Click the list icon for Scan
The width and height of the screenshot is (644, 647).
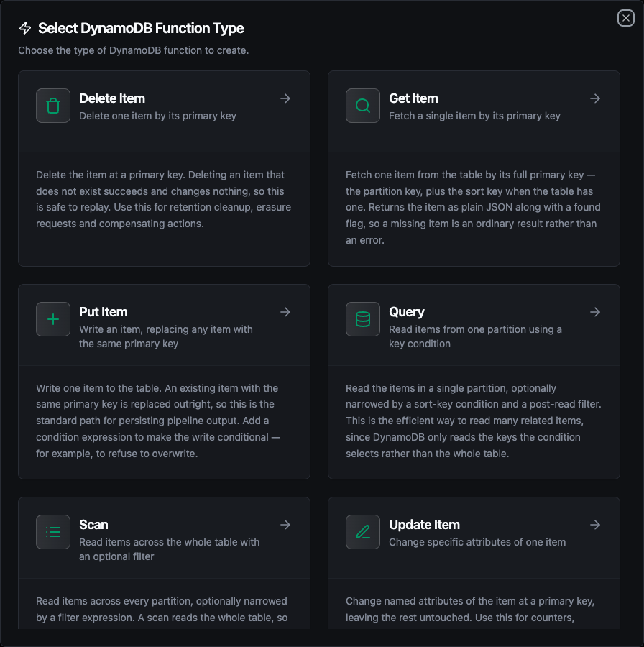[x=52, y=532]
